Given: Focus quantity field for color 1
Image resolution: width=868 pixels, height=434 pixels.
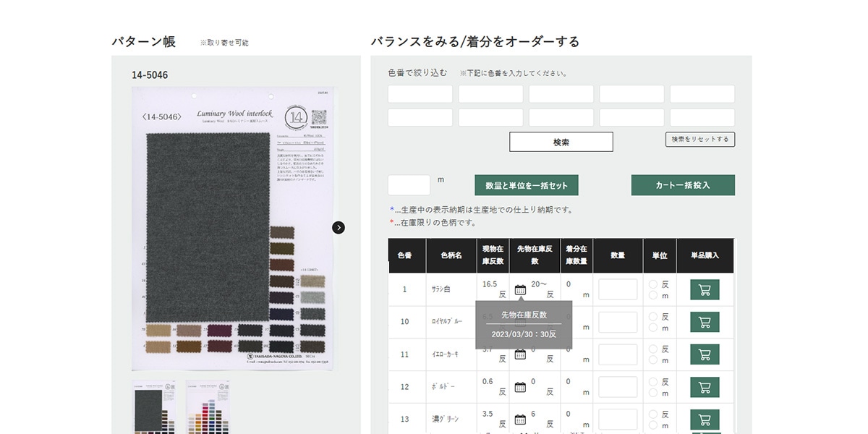Looking at the screenshot, I should coord(618,289).
